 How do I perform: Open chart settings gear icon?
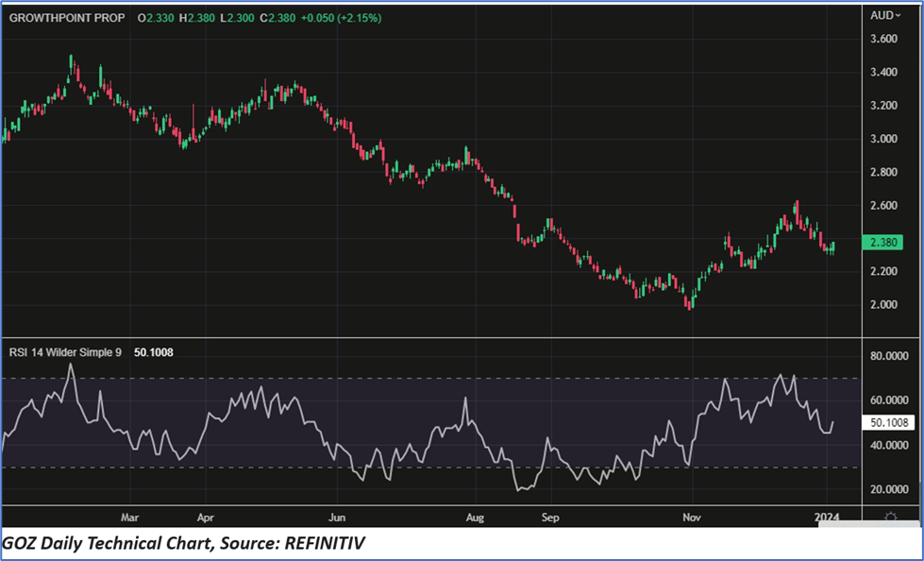[891, 518]
